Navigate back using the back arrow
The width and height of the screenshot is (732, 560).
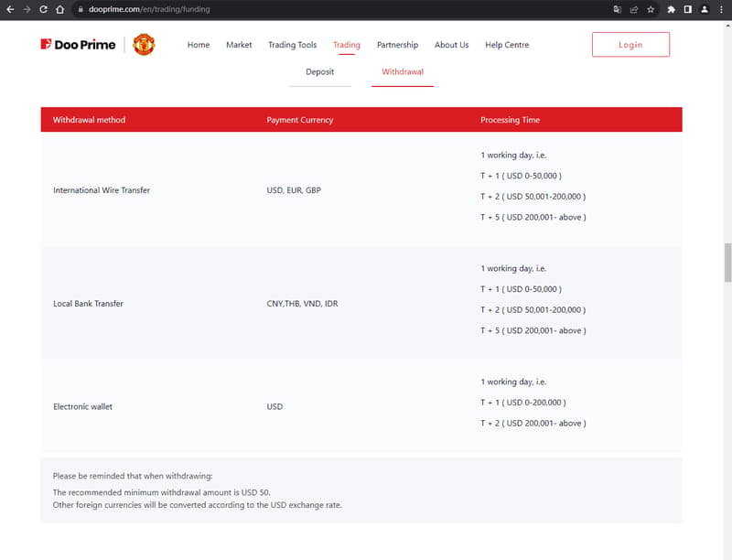pos(10,9)
